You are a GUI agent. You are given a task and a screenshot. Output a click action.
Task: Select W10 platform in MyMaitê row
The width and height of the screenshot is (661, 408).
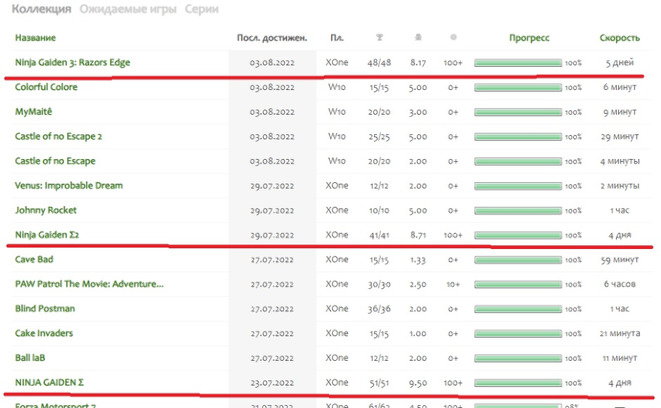pos(337,112)
